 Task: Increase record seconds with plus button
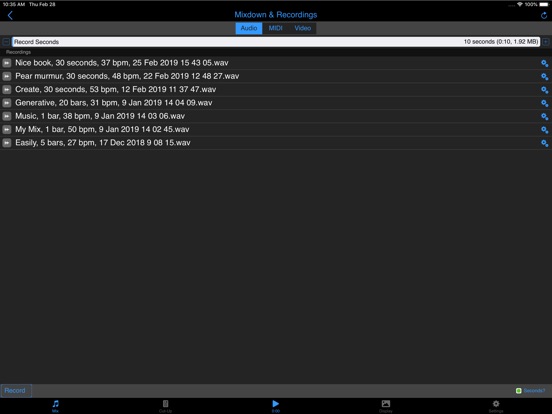click(546, 42)
